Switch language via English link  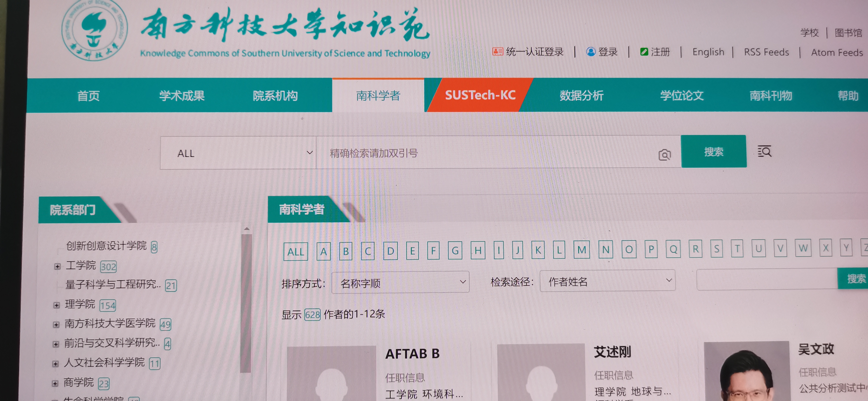(x=708, y=52)
